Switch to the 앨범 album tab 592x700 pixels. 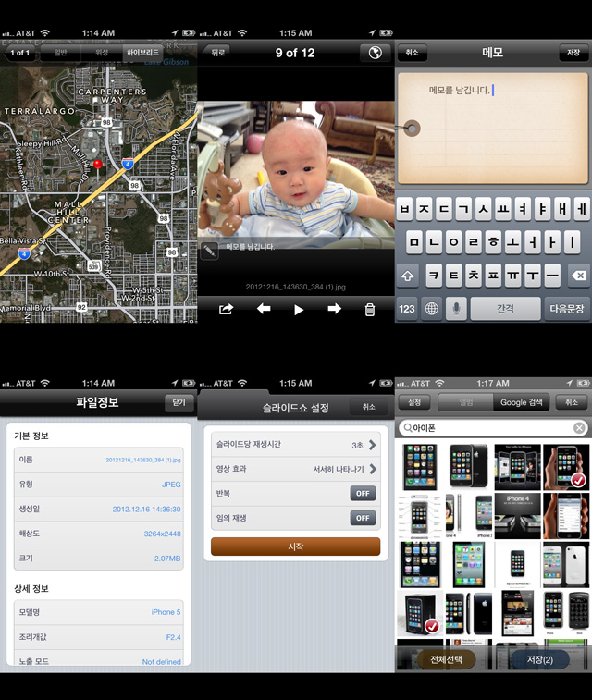click(466, 402)
